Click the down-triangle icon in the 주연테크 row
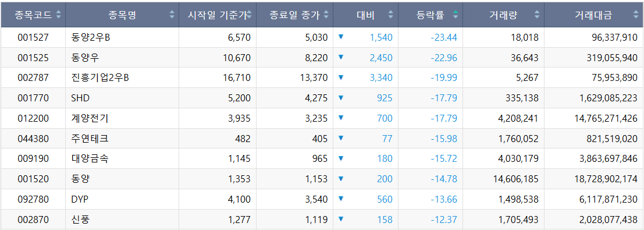 (x=340, y=137)
